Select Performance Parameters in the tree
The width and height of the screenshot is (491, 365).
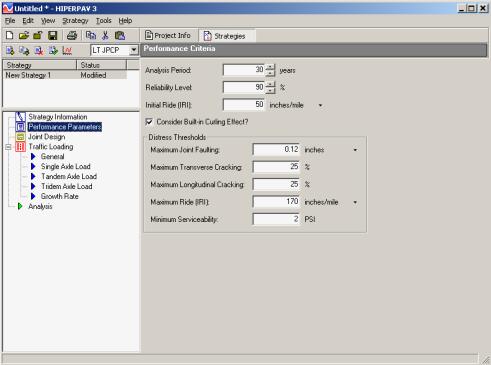(x=65, y=127)
